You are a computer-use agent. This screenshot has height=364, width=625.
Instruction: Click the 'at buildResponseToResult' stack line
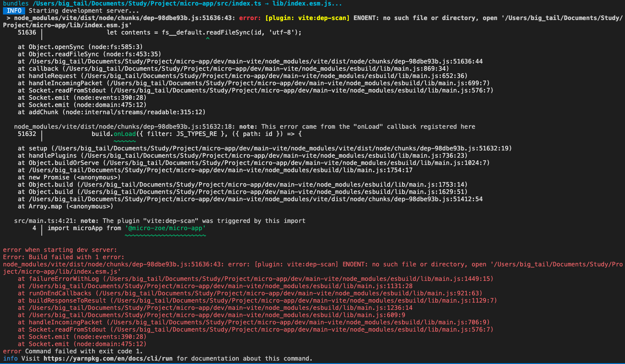pyautogui.click(x=258, y=300)
